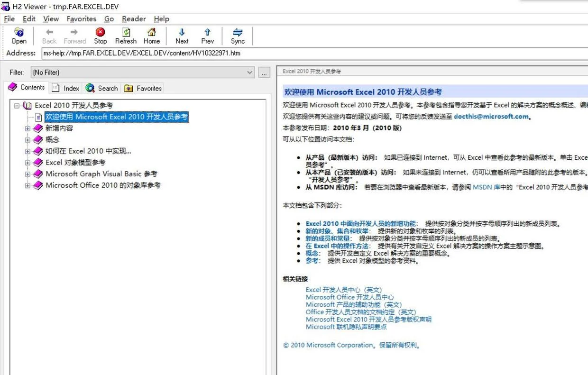588x375 pixels.
Task: Open the Microsoft 联机隐私声明要点 link
Action: (346, 327)
